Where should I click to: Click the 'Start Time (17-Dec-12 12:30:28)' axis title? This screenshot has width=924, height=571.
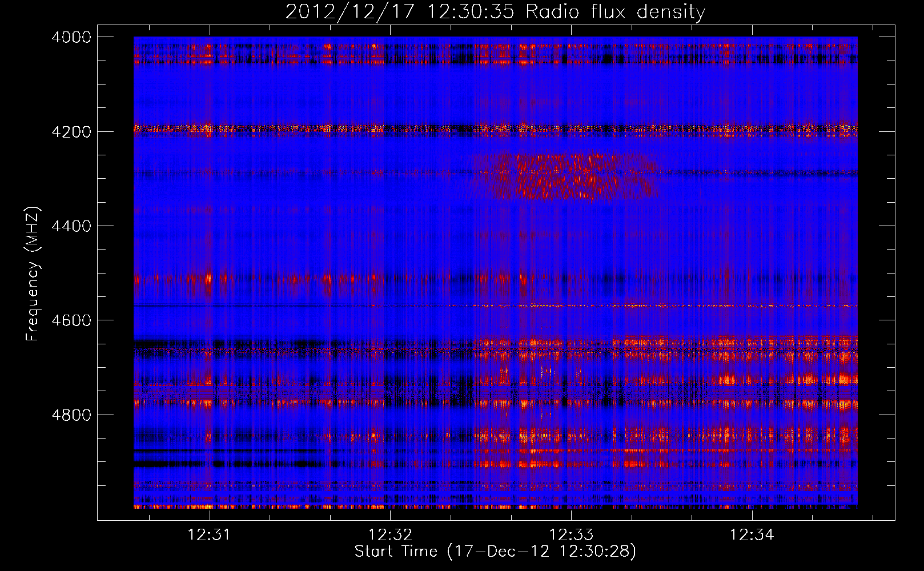[x=495, y=552]
